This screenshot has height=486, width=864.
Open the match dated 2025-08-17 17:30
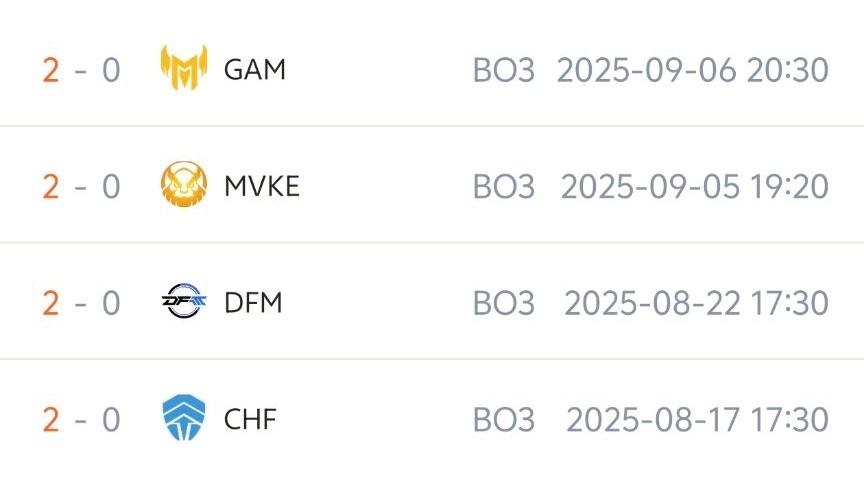click(698, 419)
